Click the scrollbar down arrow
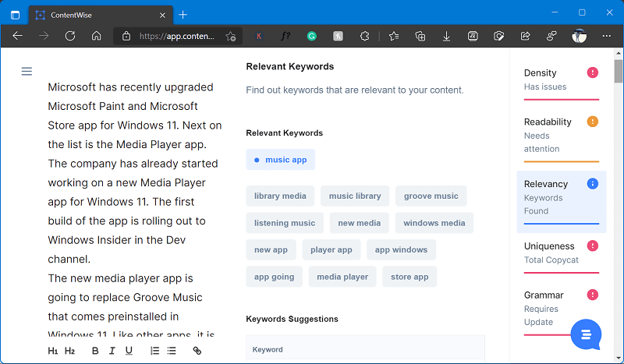This screenshot has height=364, width=624. click(618, 357)
